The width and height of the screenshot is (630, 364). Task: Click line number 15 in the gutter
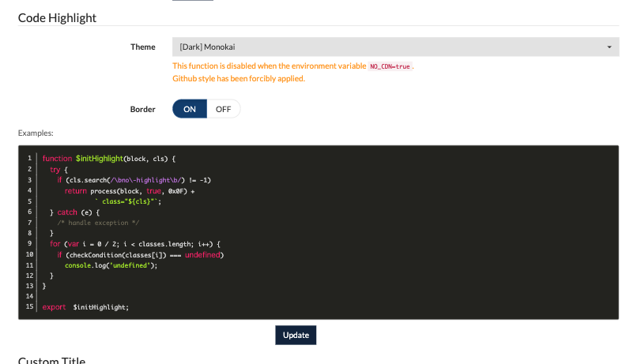29,306
